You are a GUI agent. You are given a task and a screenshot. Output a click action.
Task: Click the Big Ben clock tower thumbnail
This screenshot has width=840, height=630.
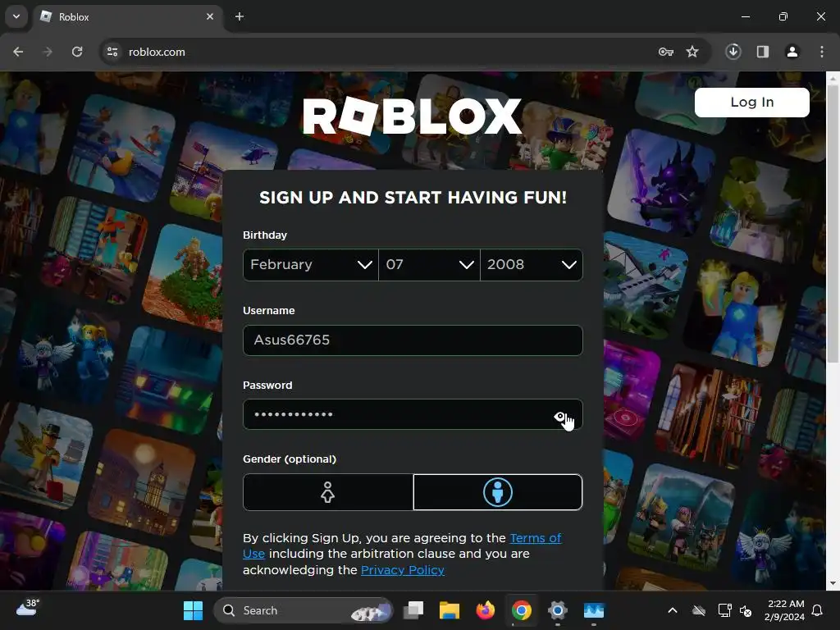pyautogui.click(x=141, y=482)
